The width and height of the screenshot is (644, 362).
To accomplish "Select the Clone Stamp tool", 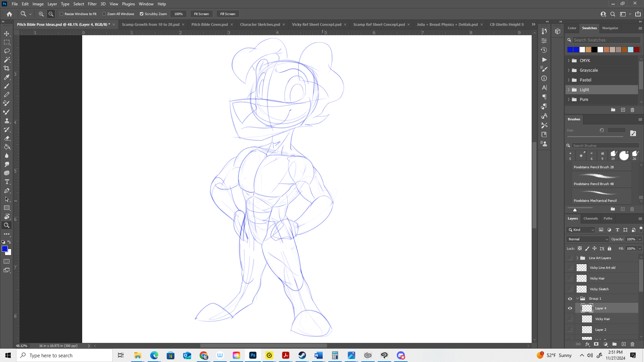I will pyautogui.click(x=7, y=121).
